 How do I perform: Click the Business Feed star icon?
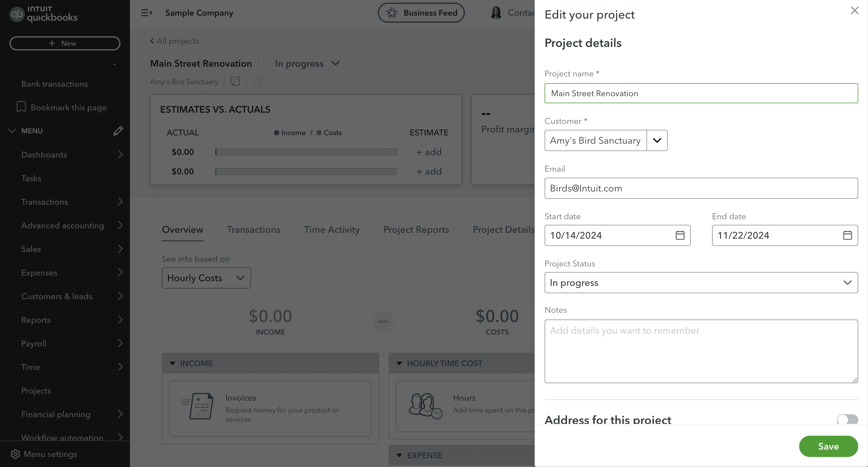coord(391,13)
